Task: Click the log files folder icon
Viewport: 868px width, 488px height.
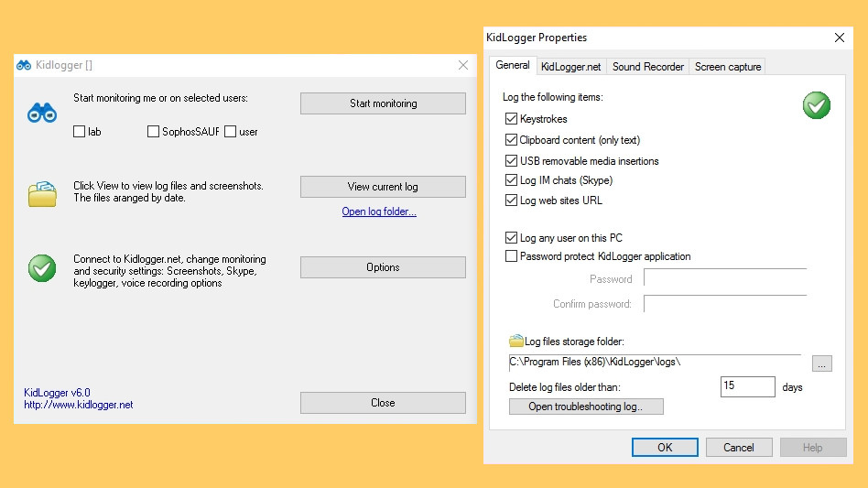Action: click(42, 193)
